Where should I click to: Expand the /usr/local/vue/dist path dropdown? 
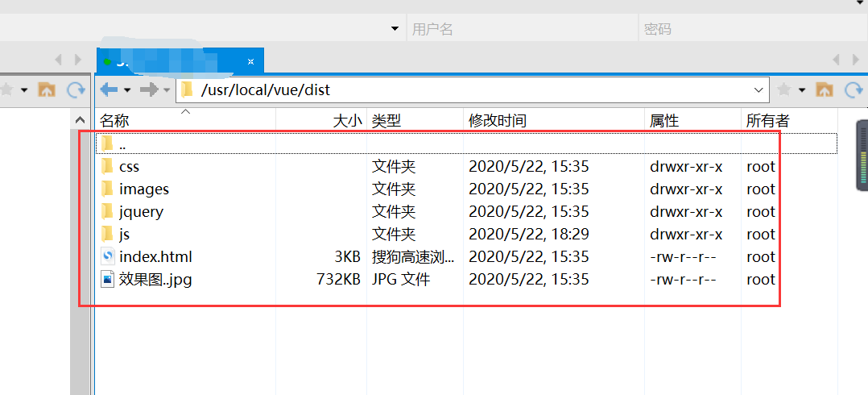click(758, 89)
